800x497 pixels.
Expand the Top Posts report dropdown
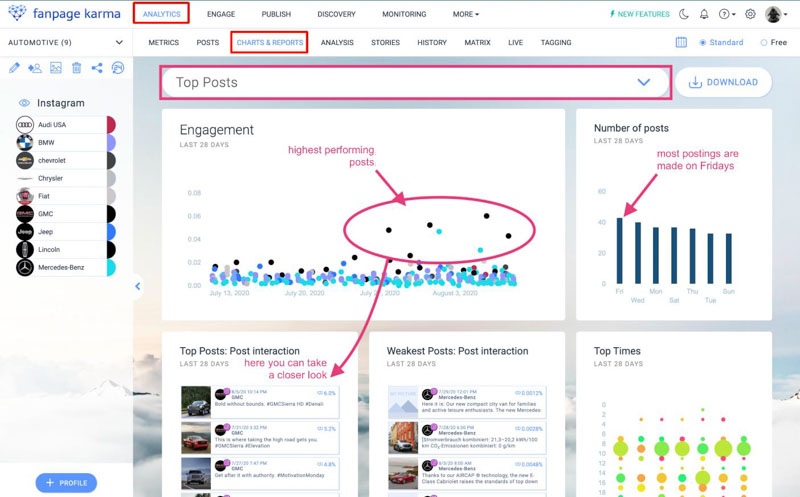tap(643, 82)
